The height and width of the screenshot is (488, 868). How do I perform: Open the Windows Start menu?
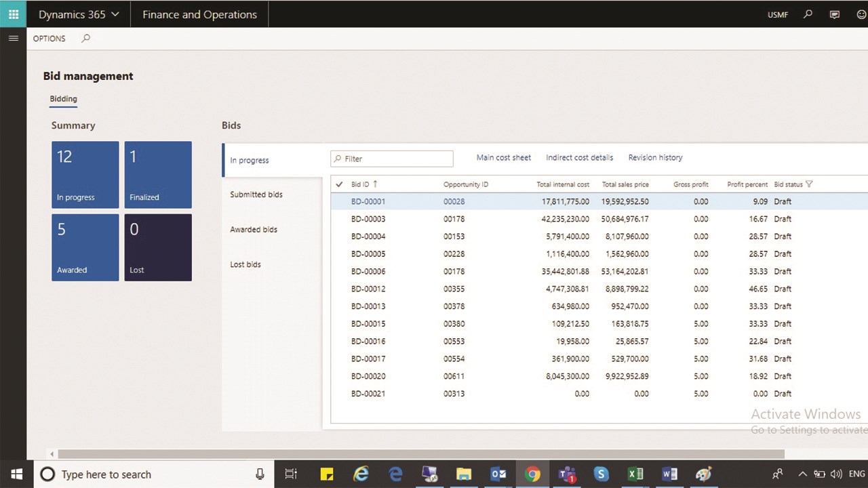click(x=16, y=474)
